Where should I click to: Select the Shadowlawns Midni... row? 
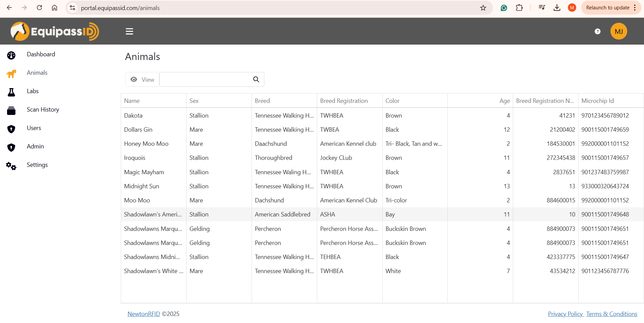point(382,257)
